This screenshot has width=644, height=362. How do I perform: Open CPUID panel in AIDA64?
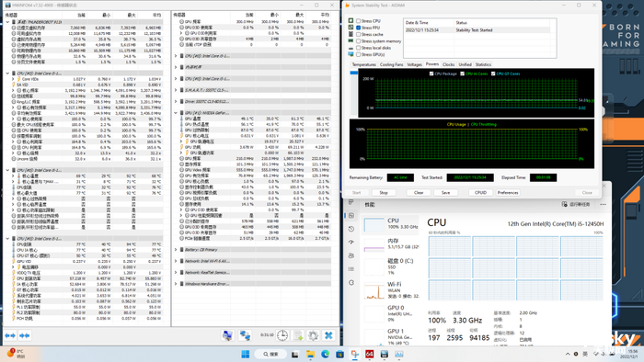click(480, 192)
